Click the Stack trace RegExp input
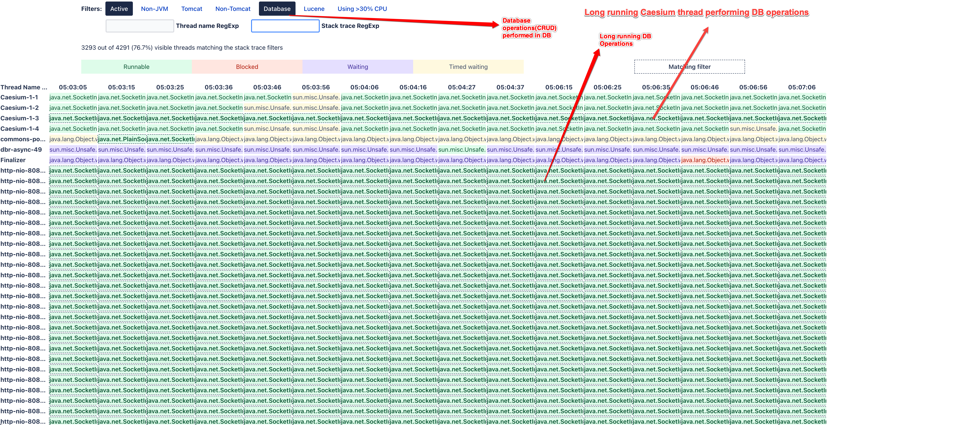Viewport: 980px width, 425px height. pos(285,26)
